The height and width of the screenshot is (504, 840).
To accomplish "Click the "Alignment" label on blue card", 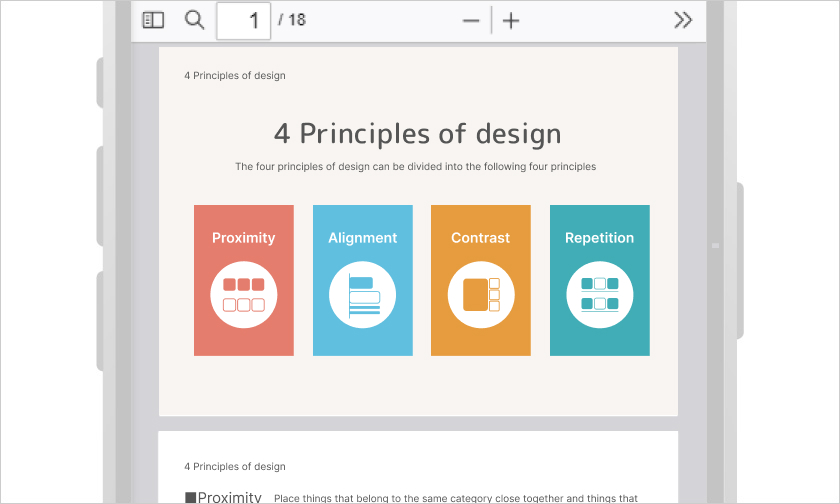I will pyautogui.click(x=362, y=238).
